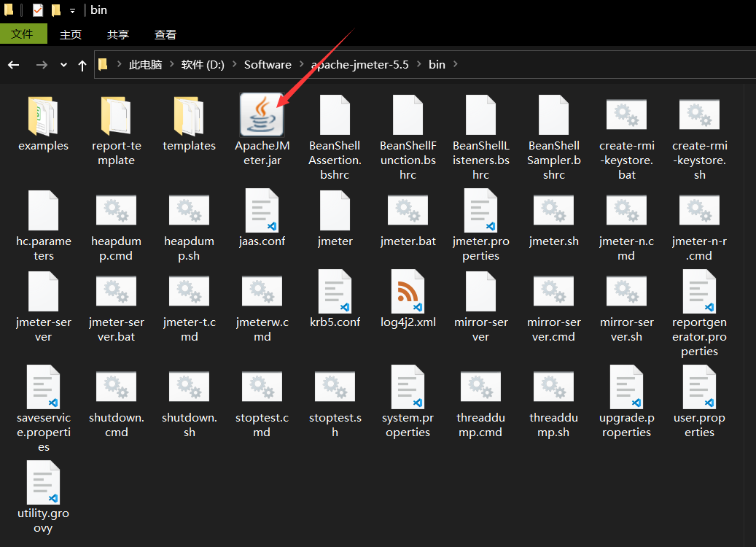Select the mirror-server.sh icon
Screen dimensions: 756x547
pos(626,291)
